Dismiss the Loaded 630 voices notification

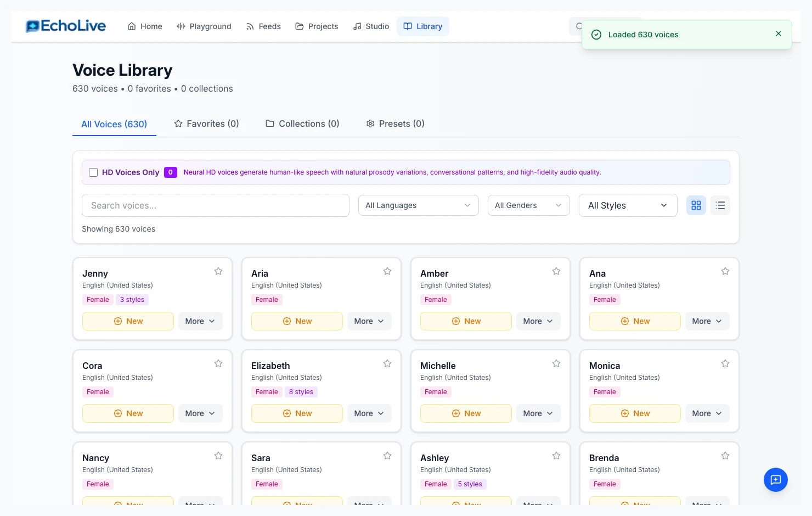click(x=778, y=33)
